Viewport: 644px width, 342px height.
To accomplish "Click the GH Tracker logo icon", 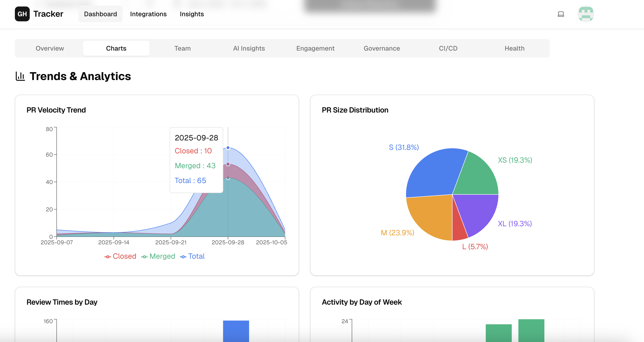I will [x=22, y=14].
